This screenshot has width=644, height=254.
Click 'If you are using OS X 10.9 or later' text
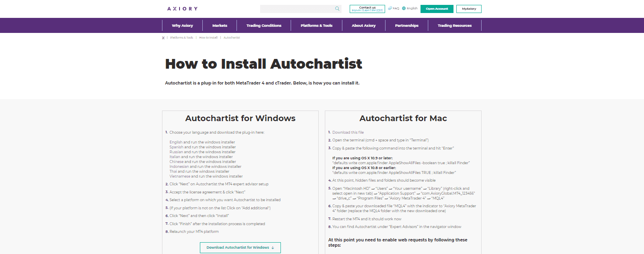(363, 158)
